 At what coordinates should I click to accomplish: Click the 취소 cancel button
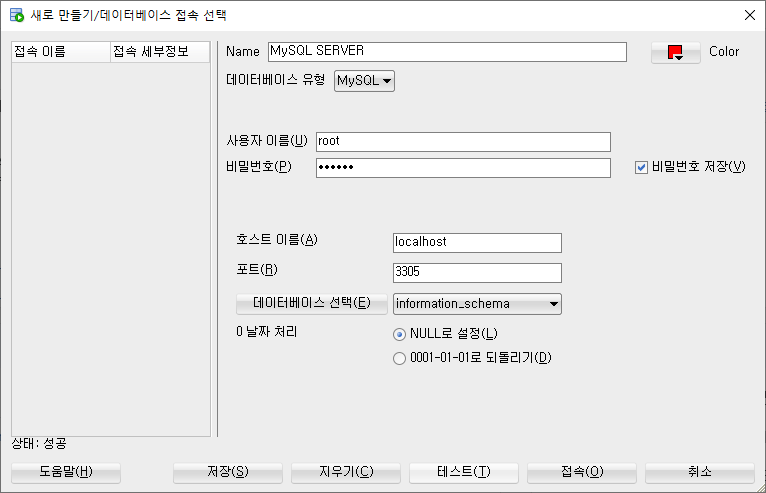tap(700, 472)
